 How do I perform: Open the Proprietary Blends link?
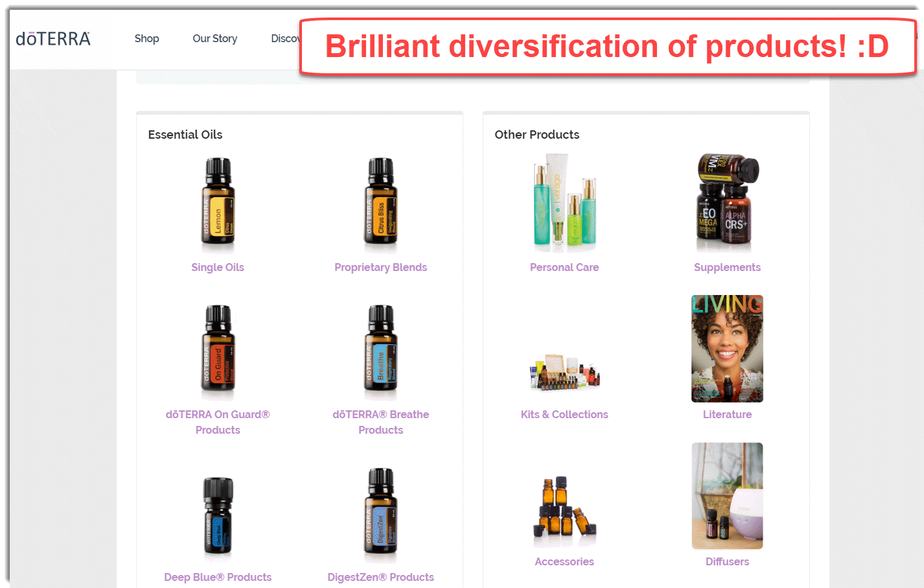(x=381, y=267)
